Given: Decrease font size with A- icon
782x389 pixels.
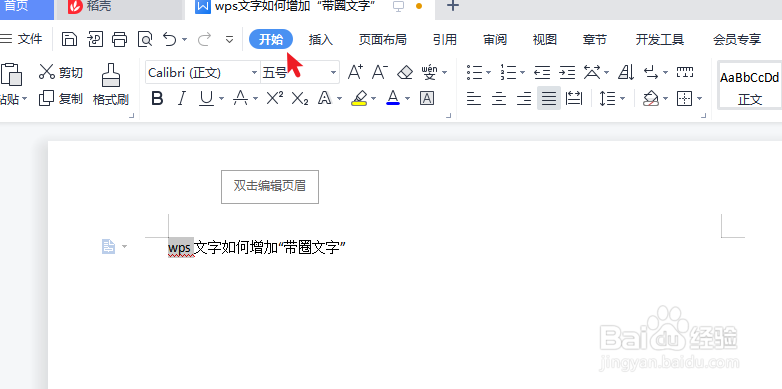Looking at the screenshot, I should pos(380,72).
